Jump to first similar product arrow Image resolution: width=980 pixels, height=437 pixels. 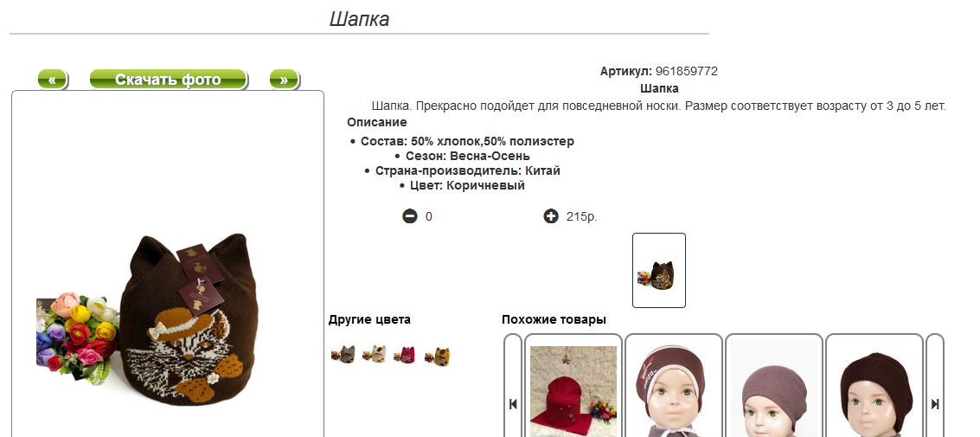click(x=513, y=404)
